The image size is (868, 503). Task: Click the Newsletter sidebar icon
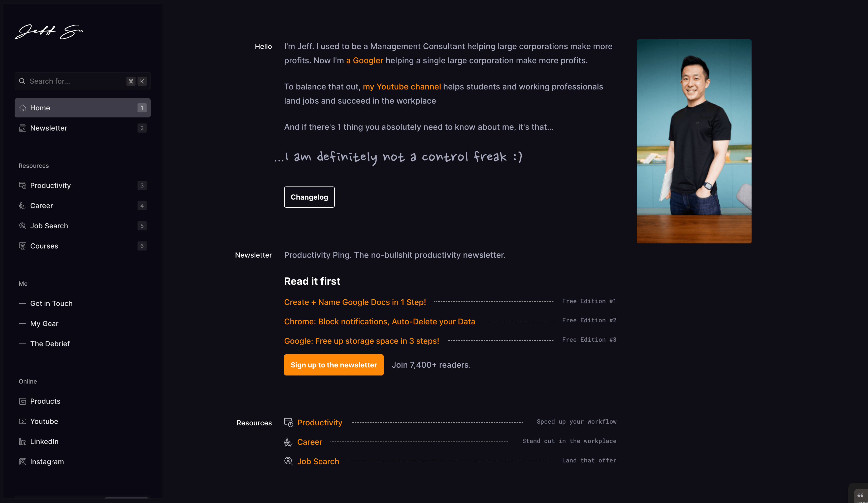(x=23, y=128)
